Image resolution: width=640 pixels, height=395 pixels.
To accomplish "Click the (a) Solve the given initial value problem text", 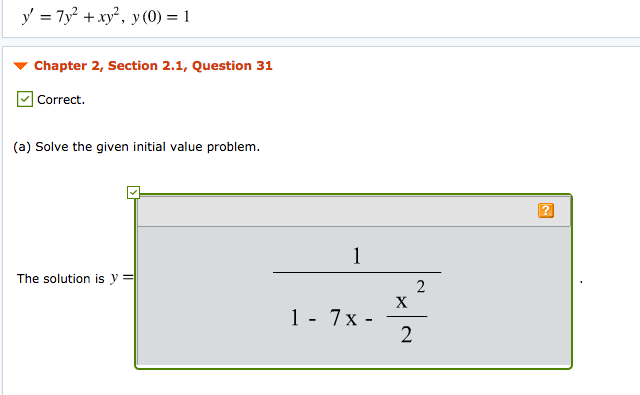I will [x=136, y=147].
